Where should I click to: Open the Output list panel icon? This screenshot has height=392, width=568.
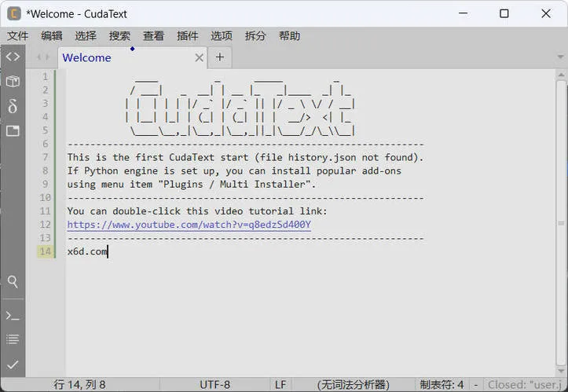[x=13, y=339]
